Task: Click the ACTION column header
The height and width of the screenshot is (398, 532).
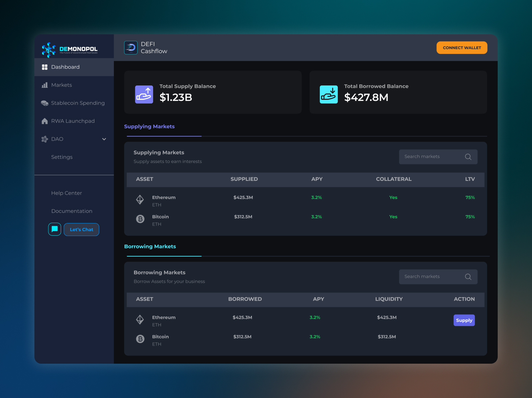Action: (x=464, y=299)
